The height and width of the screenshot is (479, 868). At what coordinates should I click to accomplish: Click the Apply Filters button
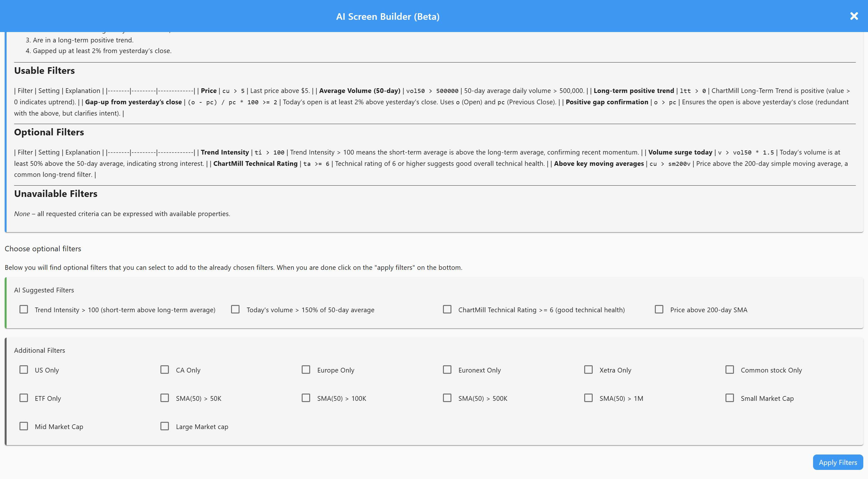click(837, 462)
